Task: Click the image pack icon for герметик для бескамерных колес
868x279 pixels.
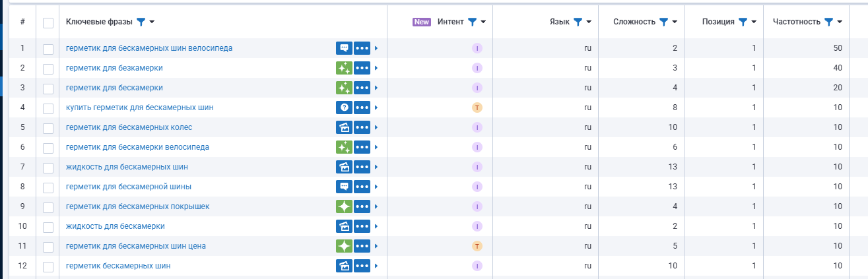Action: [343, 127]
